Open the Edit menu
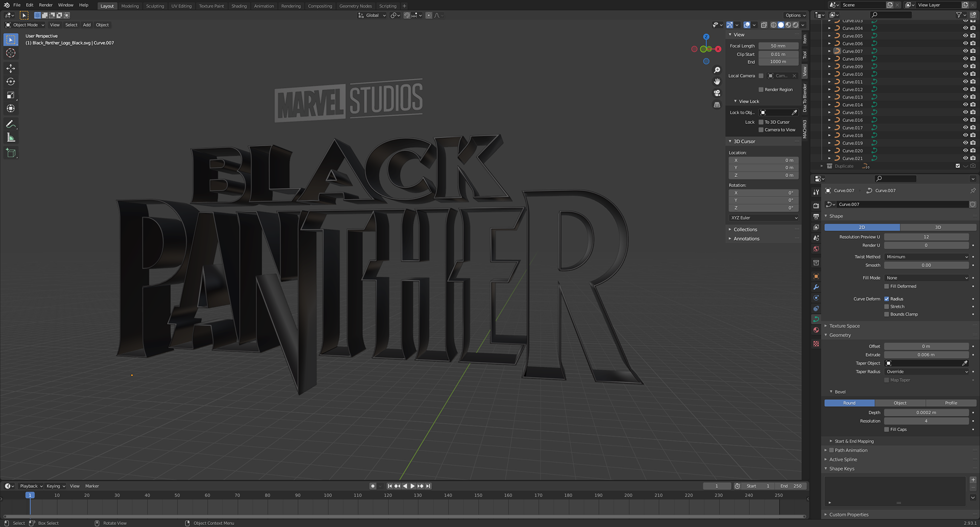This screenshot has width=980, height=527. coord(30,5)
